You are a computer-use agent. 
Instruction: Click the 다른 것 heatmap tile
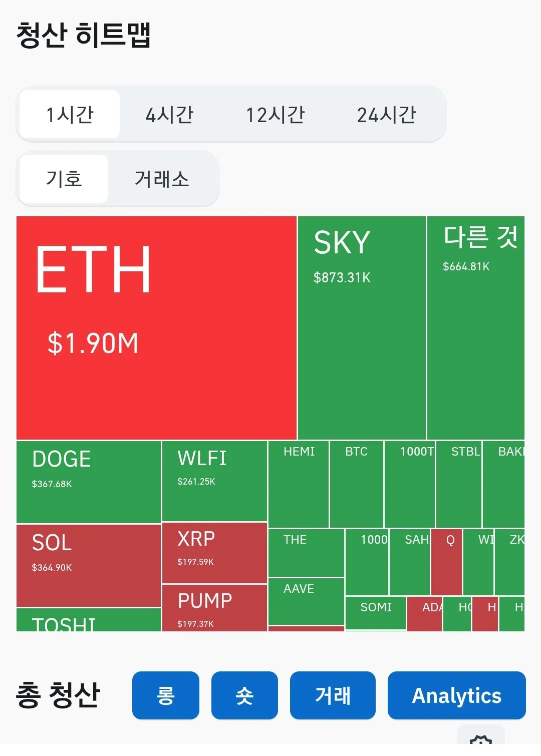pyautogui.click(x=475, y=328)
